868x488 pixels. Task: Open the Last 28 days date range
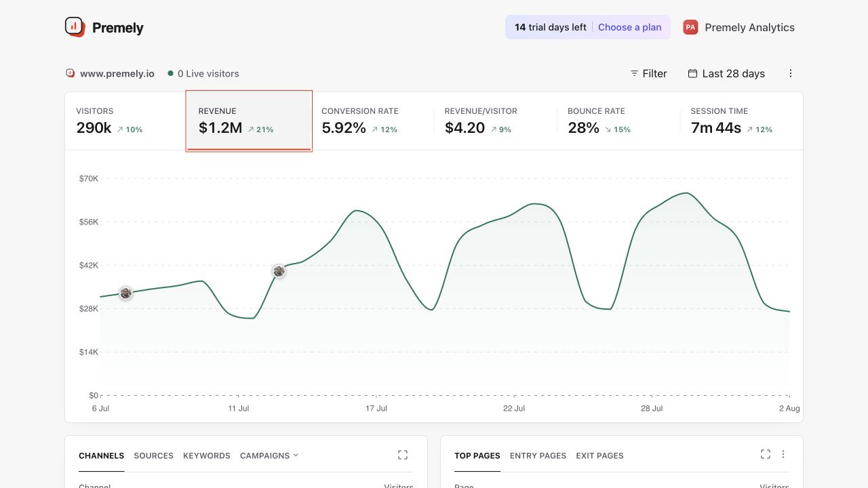click(x=726, y=73)
